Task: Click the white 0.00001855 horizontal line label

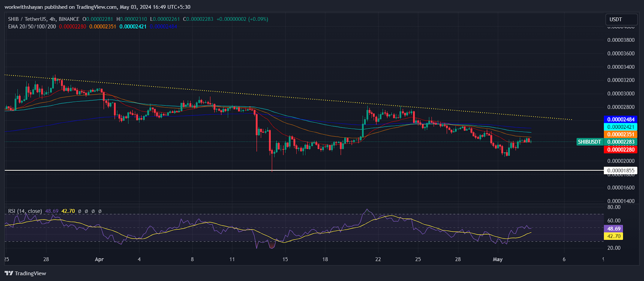Action: 621,171
